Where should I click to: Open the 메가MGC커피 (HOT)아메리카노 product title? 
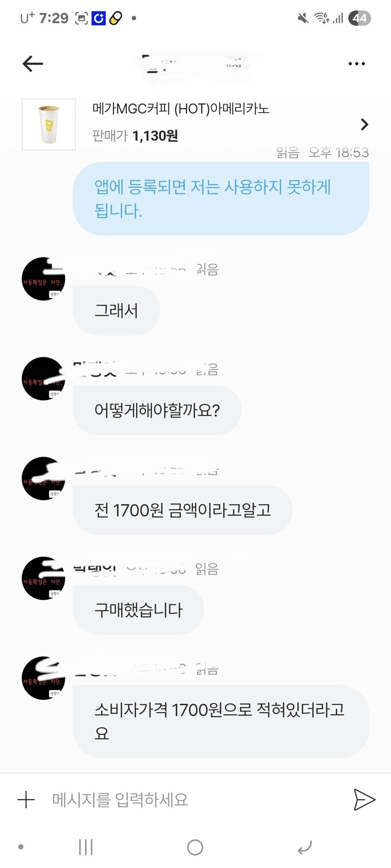point(181,109)
